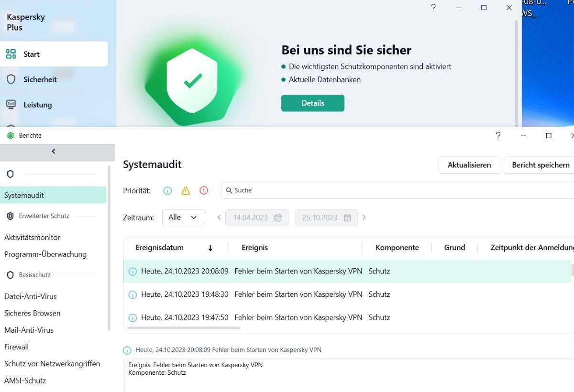Image resolution: width=574 pixels, height=392 pixels.
Task: Go to previous period with left chevron
Action: coord(219,218)
